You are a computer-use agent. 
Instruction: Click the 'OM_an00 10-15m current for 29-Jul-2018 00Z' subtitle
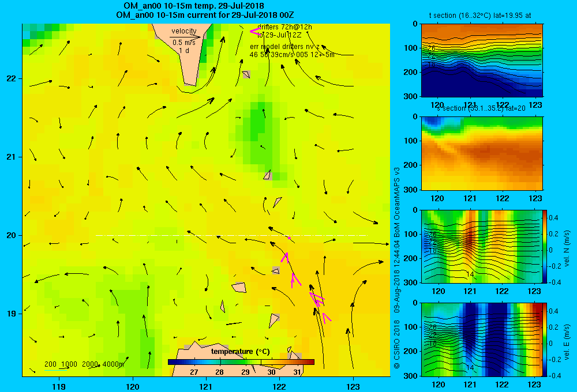[x=205, y=15]
